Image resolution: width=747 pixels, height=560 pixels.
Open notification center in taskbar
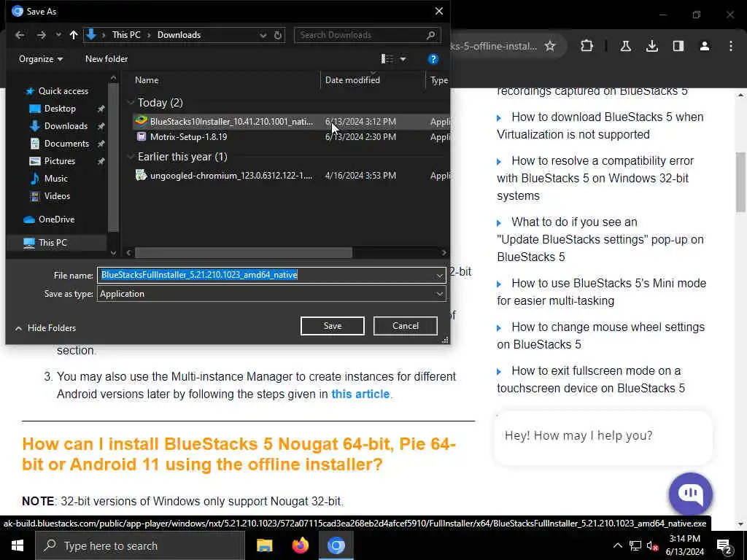point(724,546)
